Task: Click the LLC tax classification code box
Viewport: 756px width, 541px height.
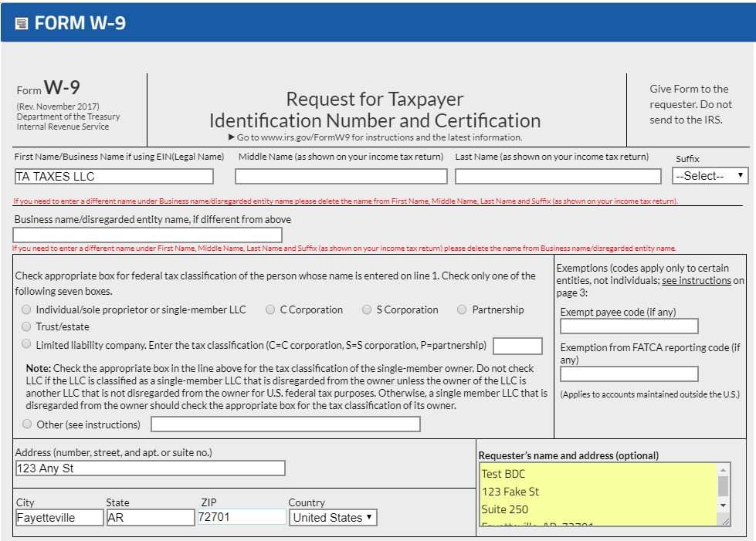Action: [518, 347]
